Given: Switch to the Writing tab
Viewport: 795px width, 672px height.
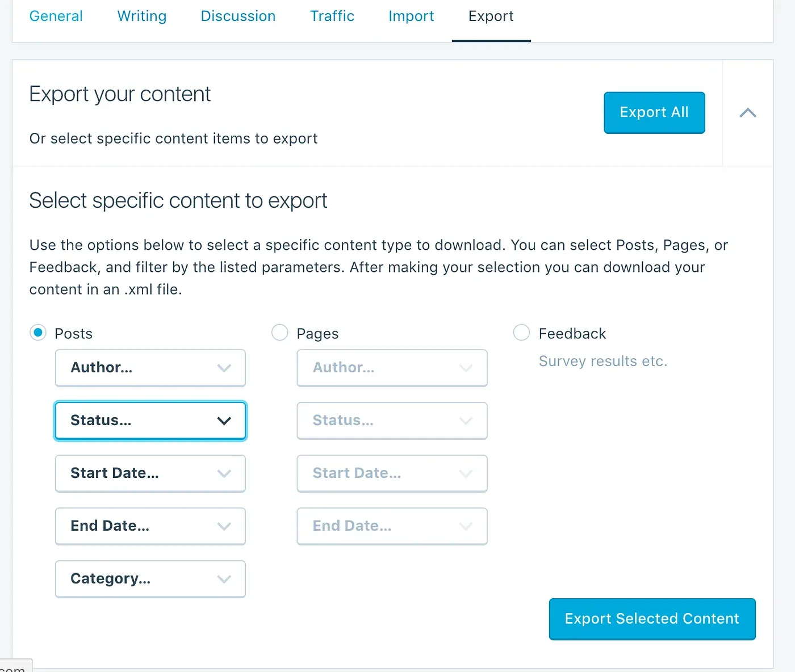Looking at the screenshot, I should [x=142, y=16].
